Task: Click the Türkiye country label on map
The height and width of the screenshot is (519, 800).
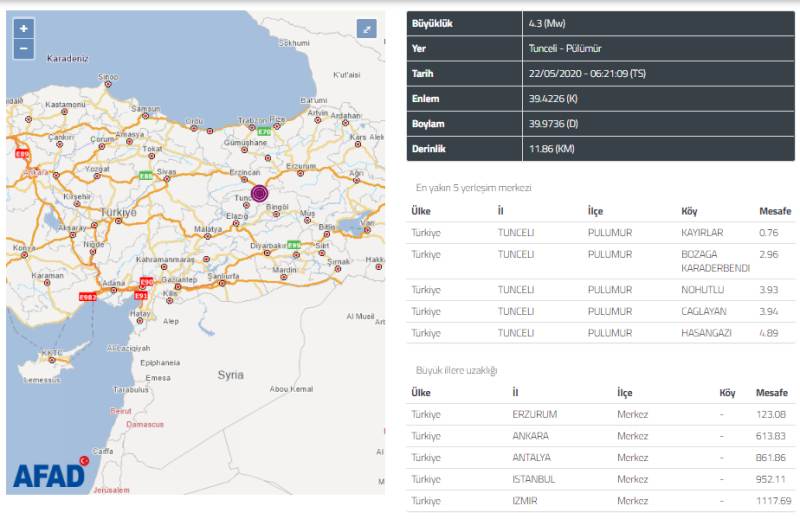Action: [x=117, y=213]
